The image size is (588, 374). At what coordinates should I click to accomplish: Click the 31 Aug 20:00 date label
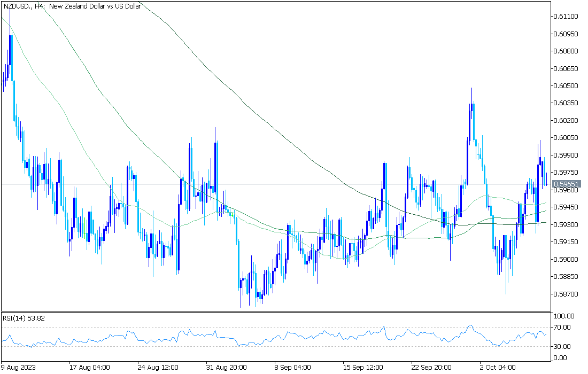click(226, 367)
